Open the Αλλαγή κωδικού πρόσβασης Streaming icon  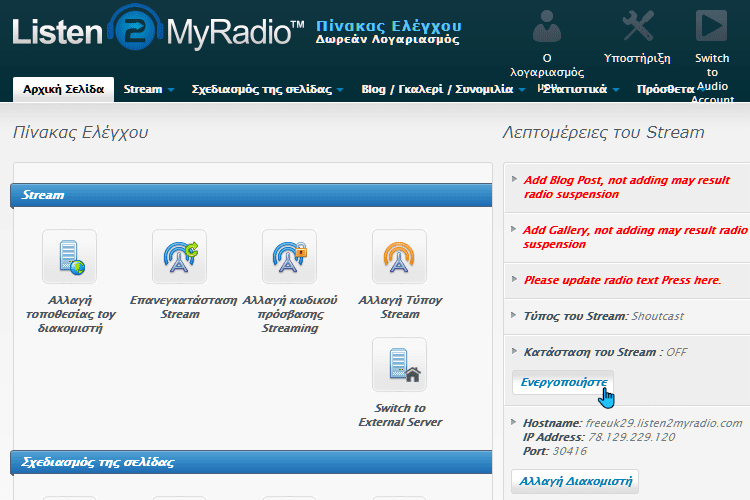tap(289, 256)
